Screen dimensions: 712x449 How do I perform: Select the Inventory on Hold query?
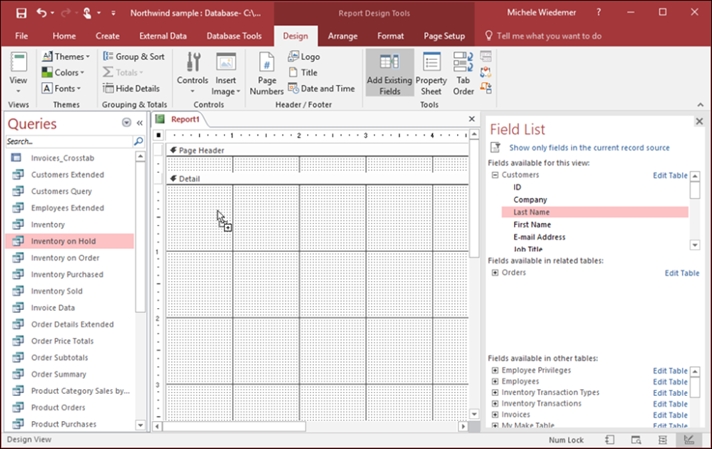[70, 241]
